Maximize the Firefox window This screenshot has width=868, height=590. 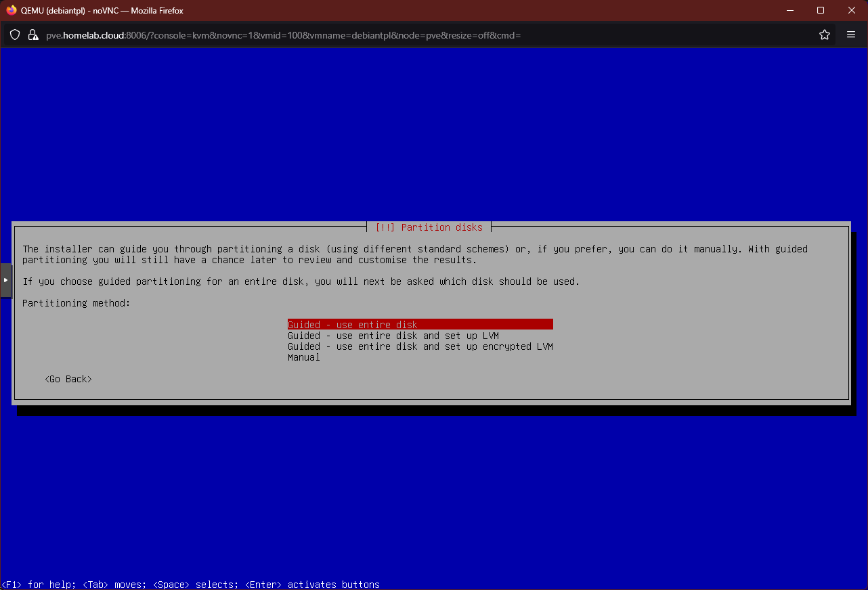[820, 10]
